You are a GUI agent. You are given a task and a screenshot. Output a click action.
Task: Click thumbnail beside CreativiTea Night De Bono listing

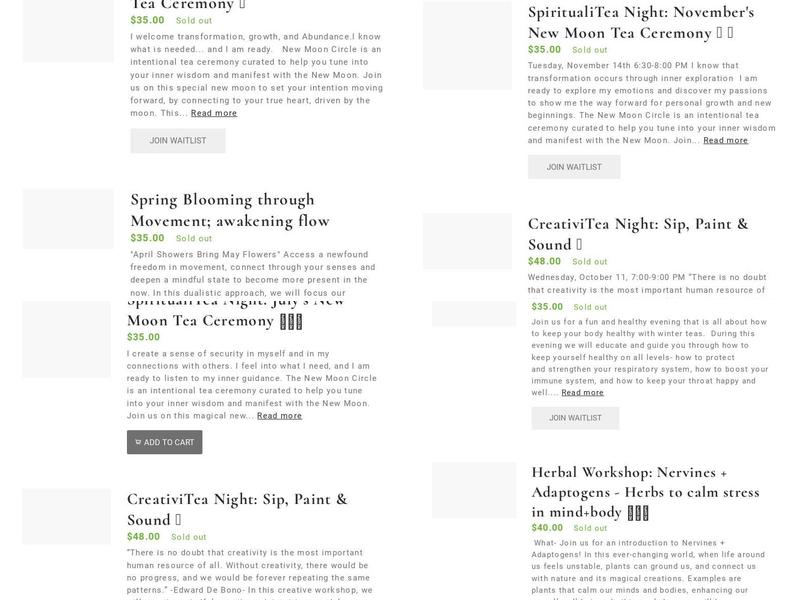tap(67, 515)
